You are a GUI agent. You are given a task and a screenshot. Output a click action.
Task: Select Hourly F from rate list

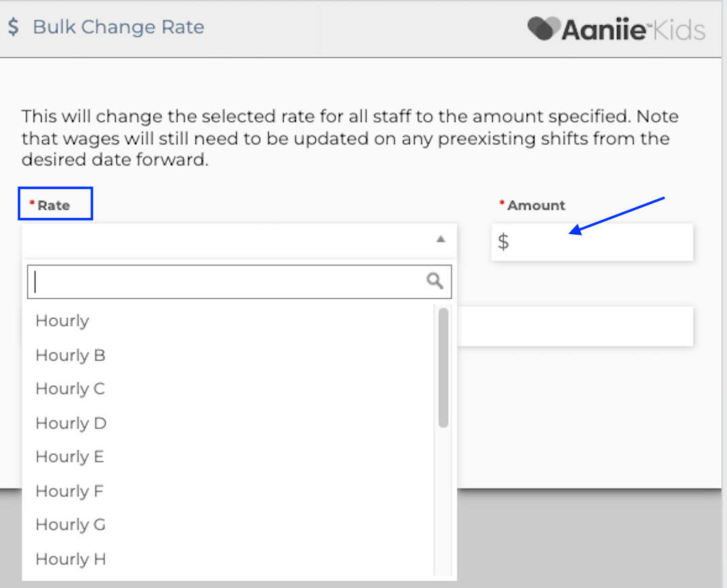(69, 491)
